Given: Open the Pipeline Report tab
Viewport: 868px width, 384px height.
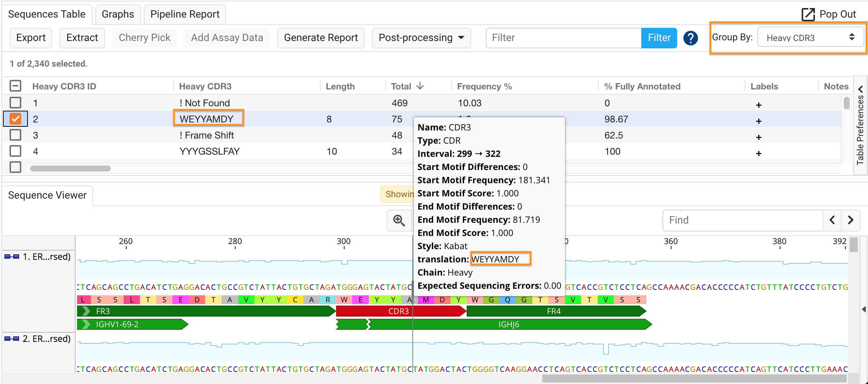Looking at the screenshot, I should [185, 14].
